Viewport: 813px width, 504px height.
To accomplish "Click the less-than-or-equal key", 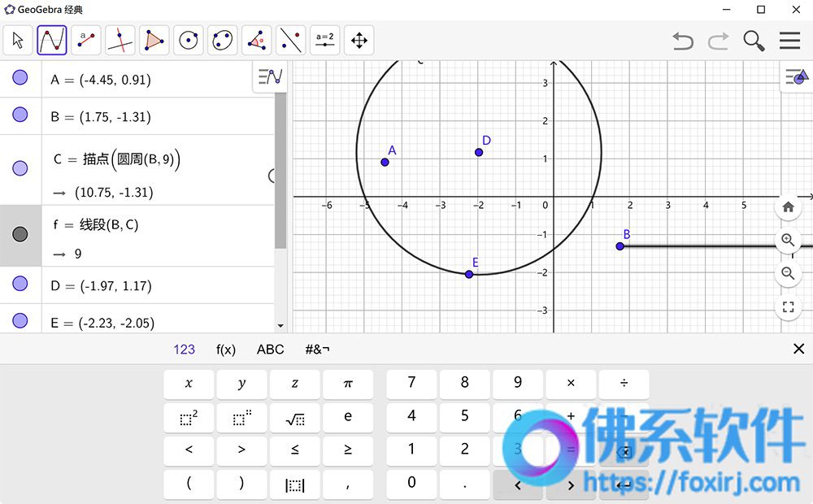I will coord(295,450).
